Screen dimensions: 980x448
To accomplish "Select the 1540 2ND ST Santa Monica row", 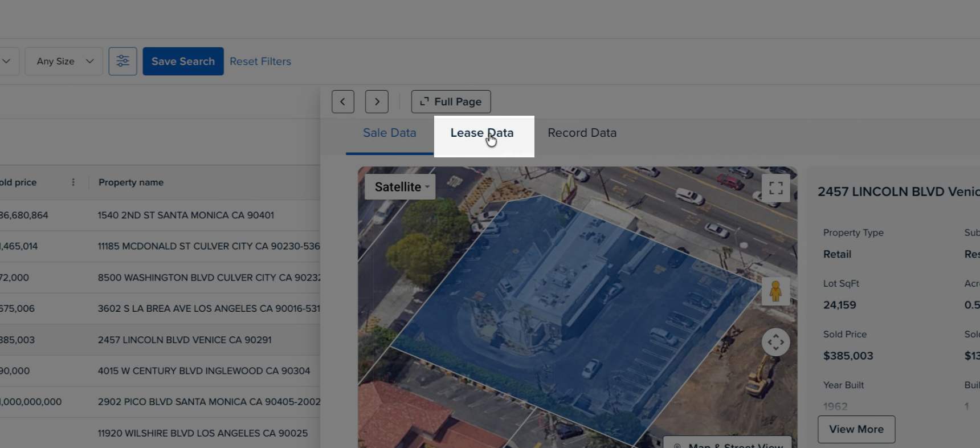I will 185,215.
